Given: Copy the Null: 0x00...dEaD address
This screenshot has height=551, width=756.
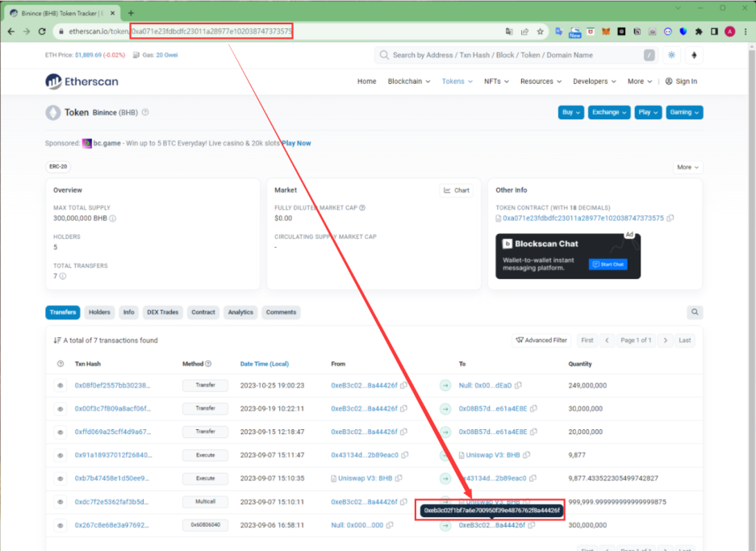Looking at the screenshot, I should pos(518,385).
